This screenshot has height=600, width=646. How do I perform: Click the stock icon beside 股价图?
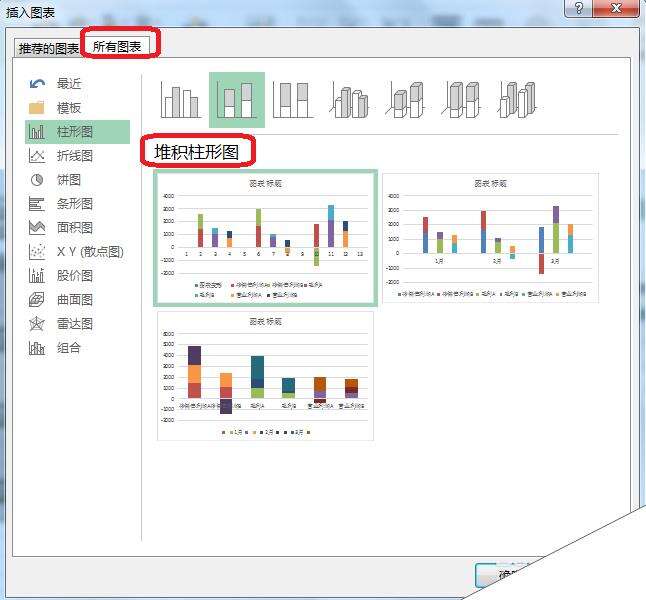click(x=37, y=275)
